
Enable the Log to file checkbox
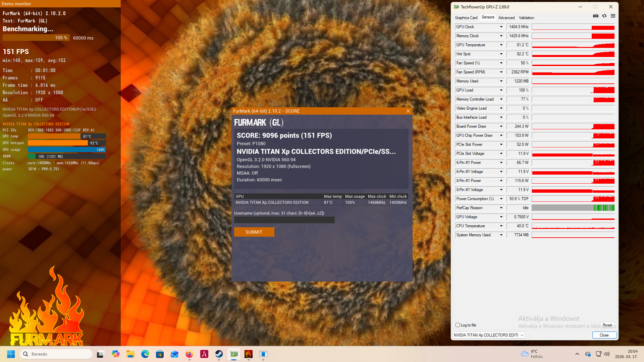pyautogui.click(x=458, y=325)
